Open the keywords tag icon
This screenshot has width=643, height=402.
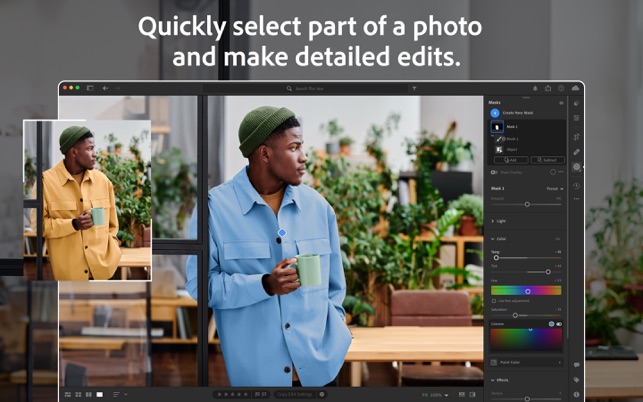click(x=577, y=380)
